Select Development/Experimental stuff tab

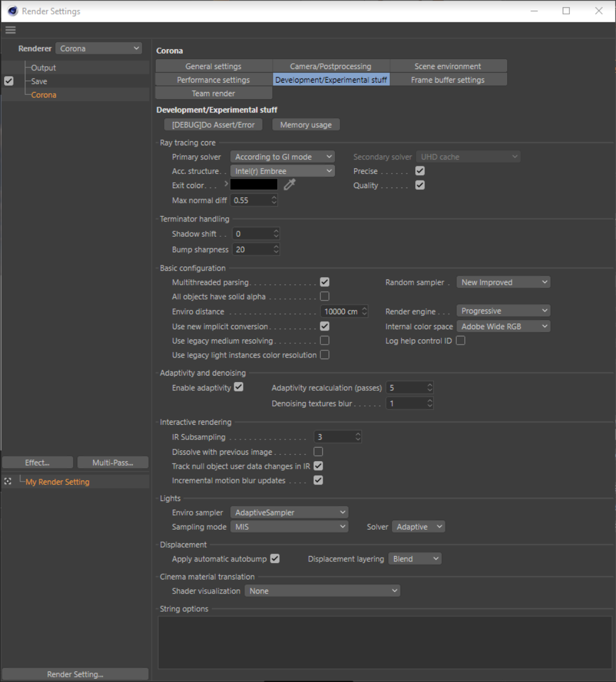331,80
